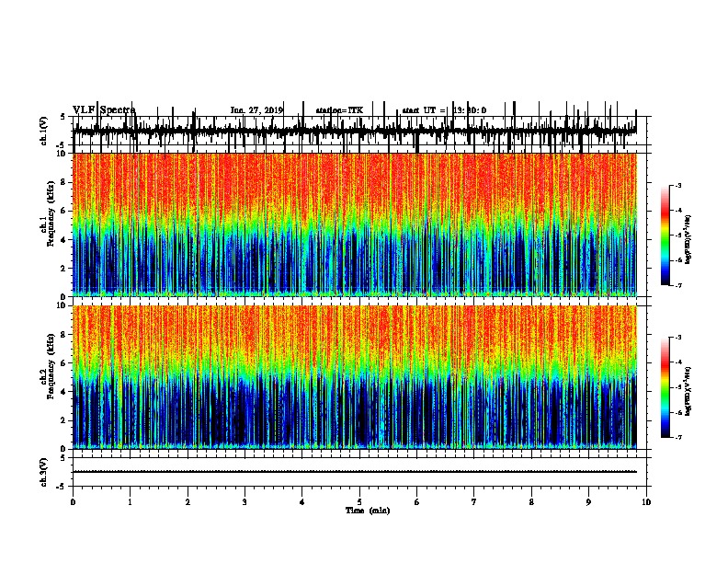This screenshot has width=728, height=563.
Task: Click the "8" tick on the time axis
Action: coord(531,502)
